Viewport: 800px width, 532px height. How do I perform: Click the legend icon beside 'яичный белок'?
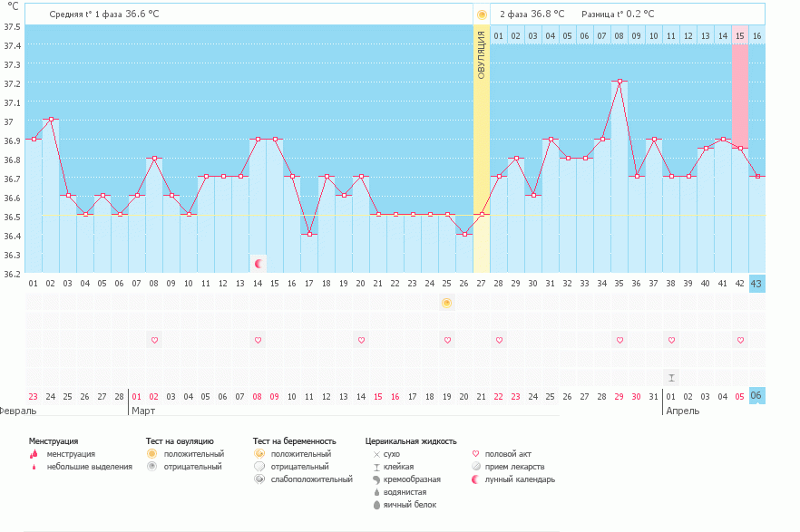376,505
